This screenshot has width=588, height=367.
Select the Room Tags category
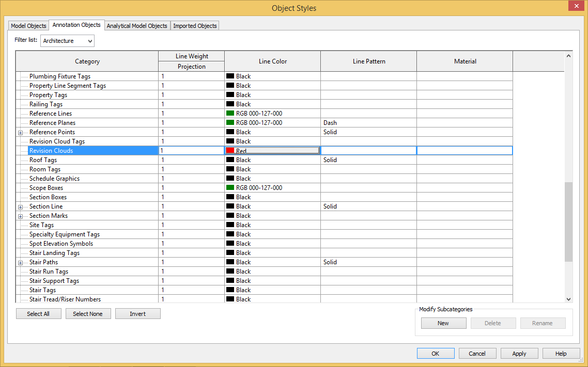[45, 169]
